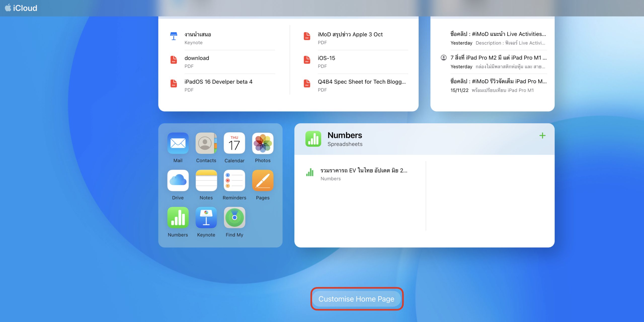Open the Mail app icon
This screenshot has height=322, width=644.
coord(178,143)
